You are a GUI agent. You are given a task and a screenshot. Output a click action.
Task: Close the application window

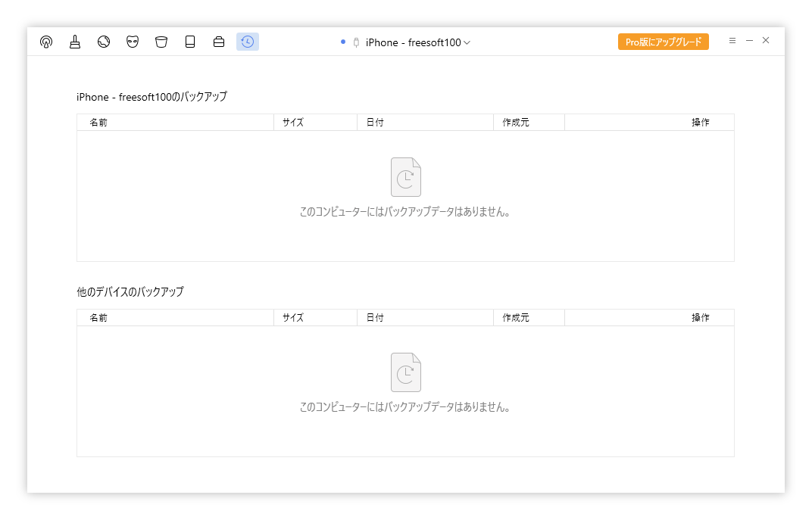[766, 40]
